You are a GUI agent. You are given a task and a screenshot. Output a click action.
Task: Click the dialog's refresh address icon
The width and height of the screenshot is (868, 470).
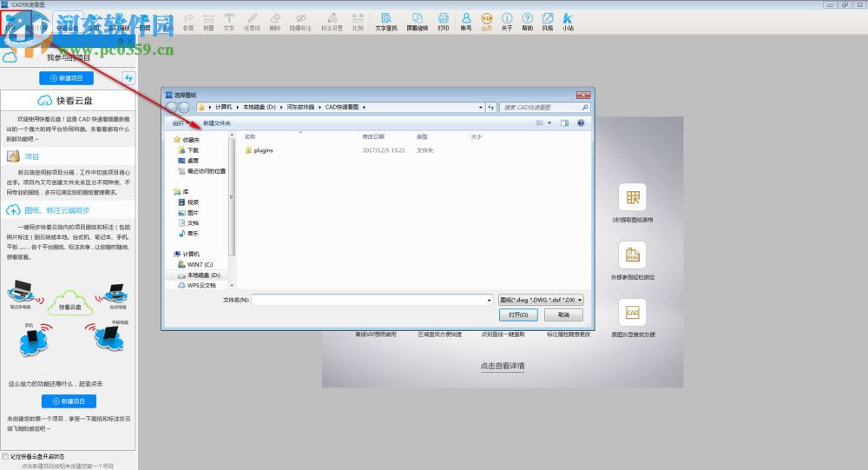pos(491,107)
